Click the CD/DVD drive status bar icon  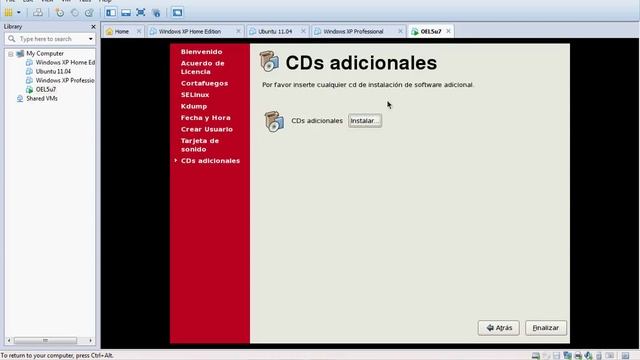coord(546,356)
